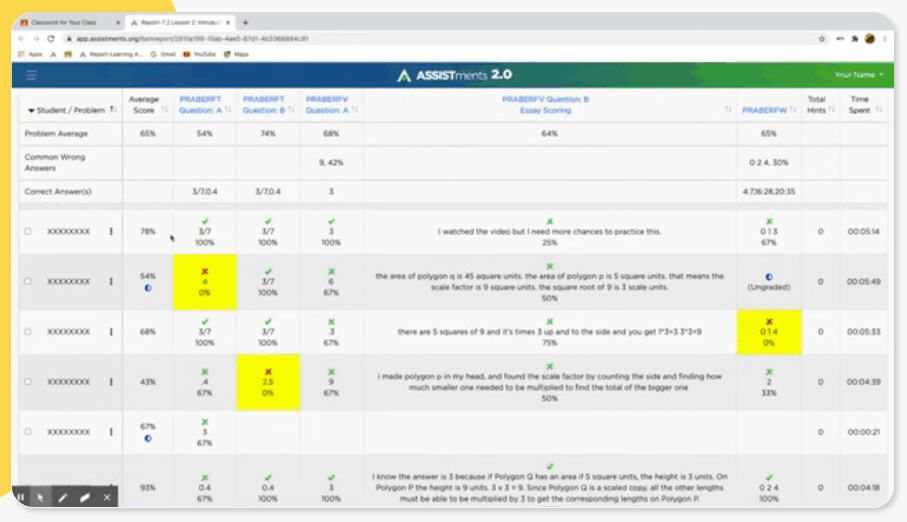Open options for the 67% student row
This screenshot has height=522, width=907.
pos(111,432)
